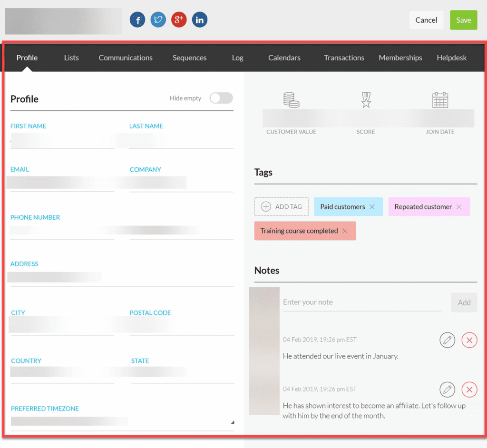Click the customer value coins icon
This screenshot has height=448, width=487.
point(291,100)
